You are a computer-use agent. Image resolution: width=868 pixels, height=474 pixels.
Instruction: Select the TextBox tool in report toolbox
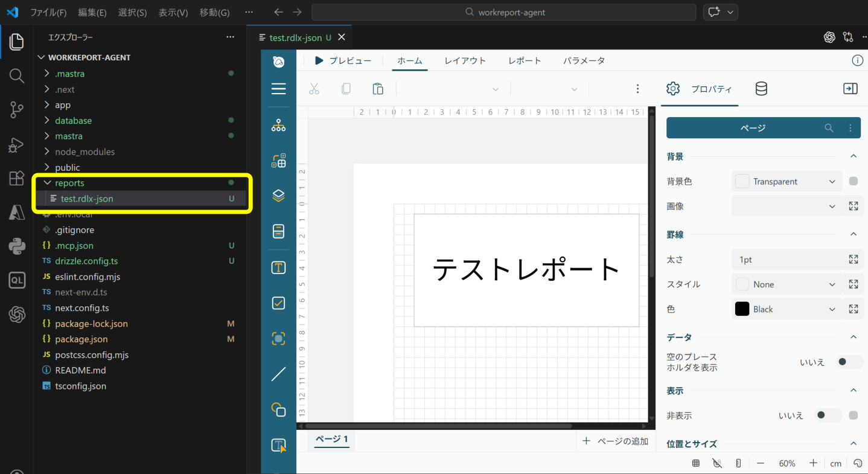point(278,267)
